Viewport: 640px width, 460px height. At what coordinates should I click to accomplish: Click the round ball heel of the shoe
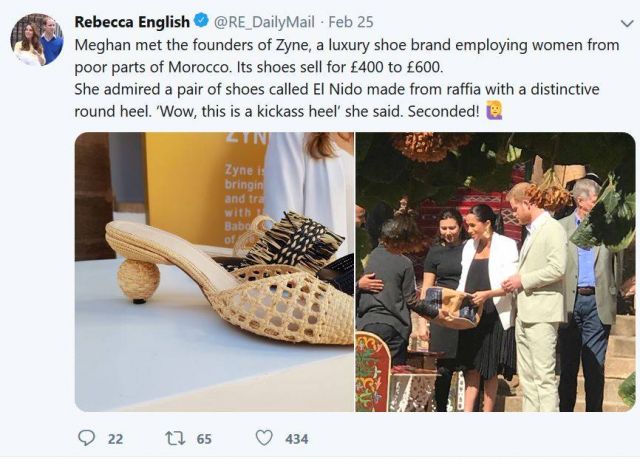coord(138,280)
